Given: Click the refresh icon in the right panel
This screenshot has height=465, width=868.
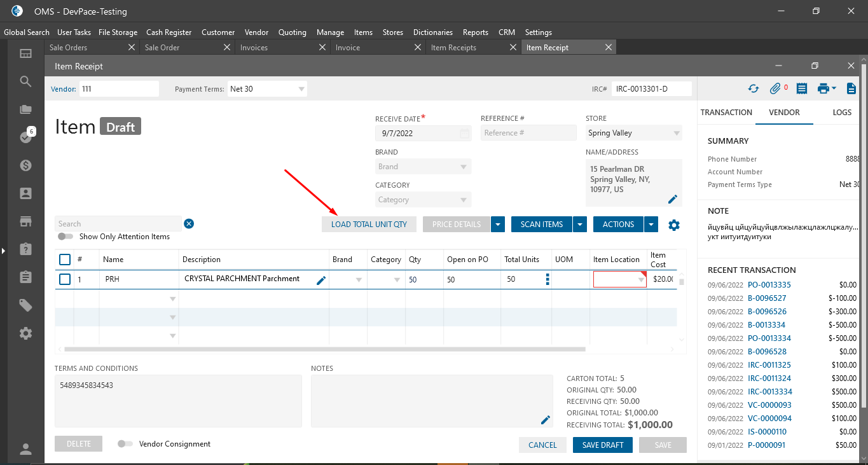Looking at the screenshot, I should 754,89.
